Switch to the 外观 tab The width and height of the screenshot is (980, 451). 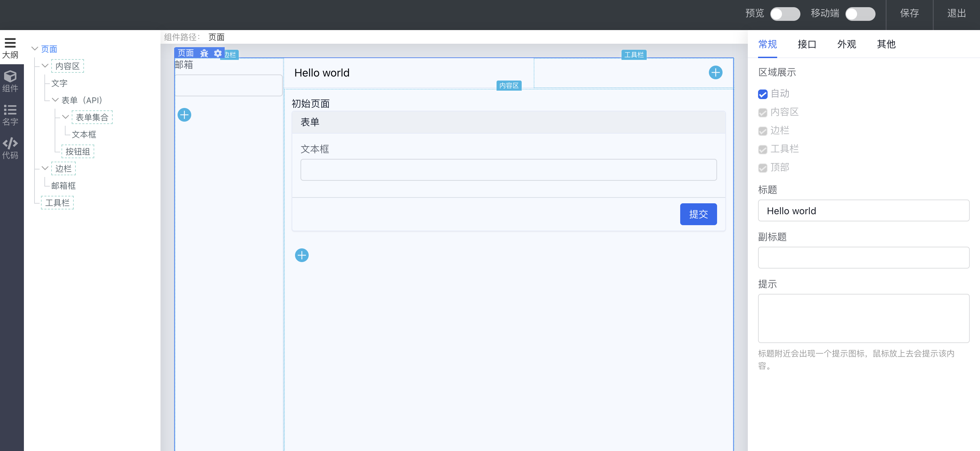pos(846,44)
